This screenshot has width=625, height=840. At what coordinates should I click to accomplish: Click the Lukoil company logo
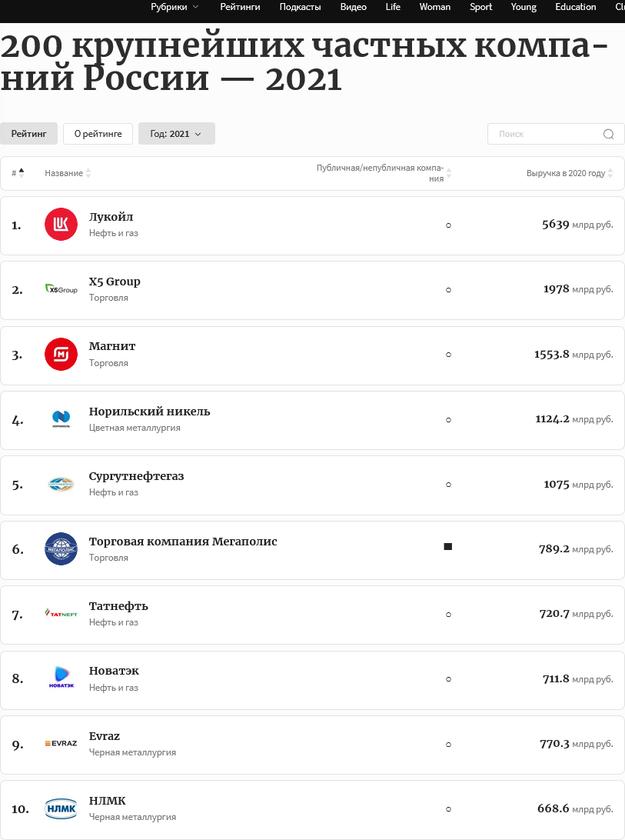[61, 225]
